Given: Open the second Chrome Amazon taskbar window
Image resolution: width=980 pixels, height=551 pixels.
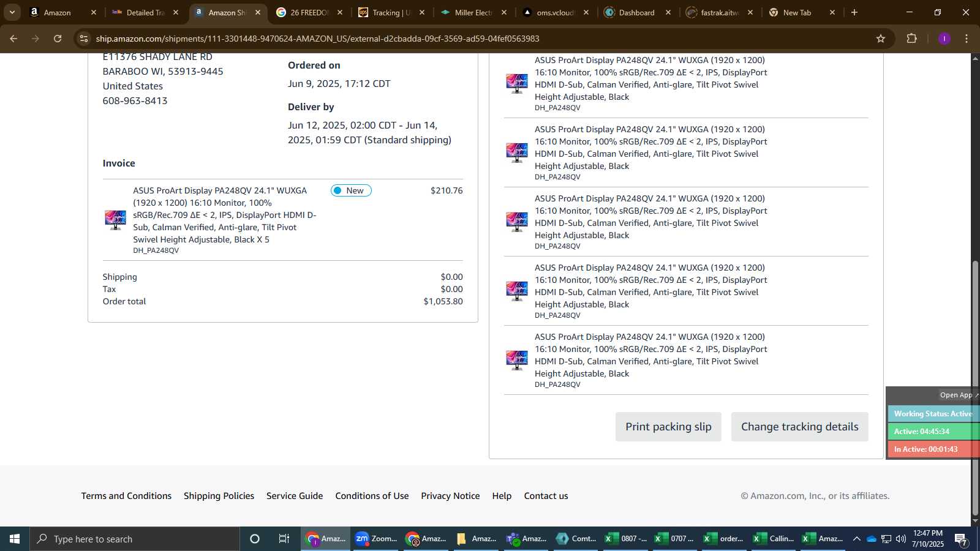Looking at the screenshot, I should pos(426,539).
